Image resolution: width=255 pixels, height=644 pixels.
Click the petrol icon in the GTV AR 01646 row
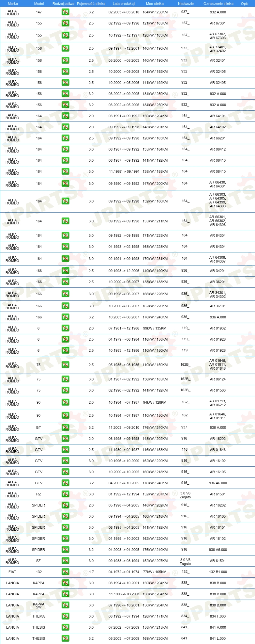coord(65,450)
